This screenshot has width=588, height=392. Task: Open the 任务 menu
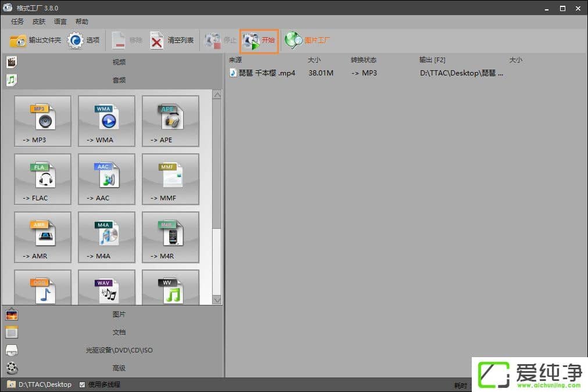17,21
